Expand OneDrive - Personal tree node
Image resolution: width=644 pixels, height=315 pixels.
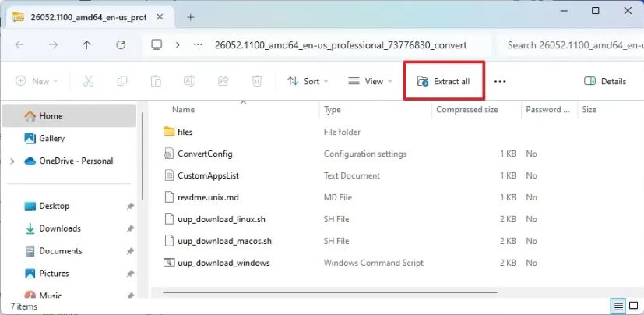(12, 161)
